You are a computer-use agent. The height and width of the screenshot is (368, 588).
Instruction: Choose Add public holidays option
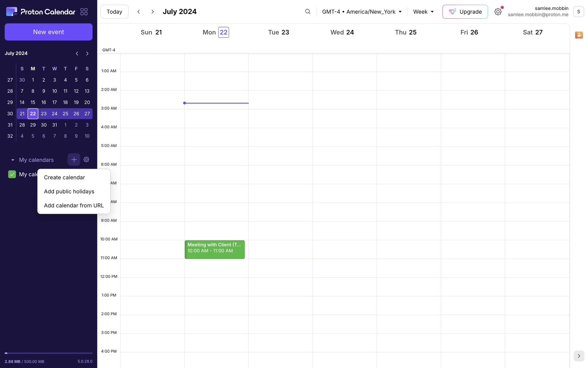tap(69, 191)
